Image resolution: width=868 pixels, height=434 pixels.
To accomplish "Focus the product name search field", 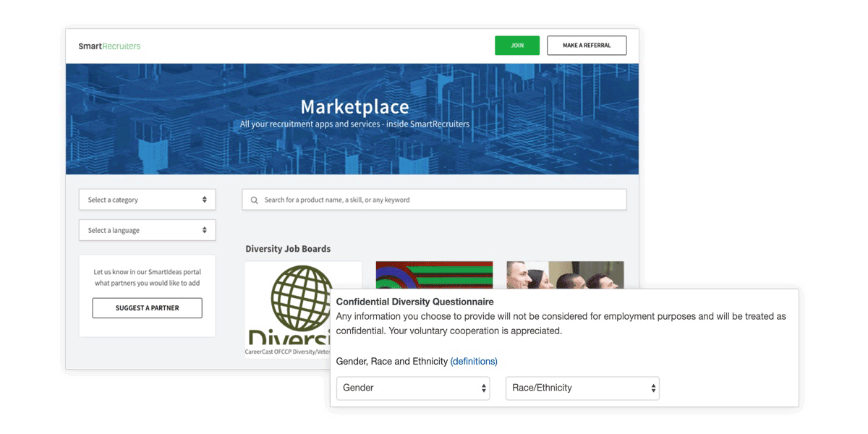I will 434,200.
